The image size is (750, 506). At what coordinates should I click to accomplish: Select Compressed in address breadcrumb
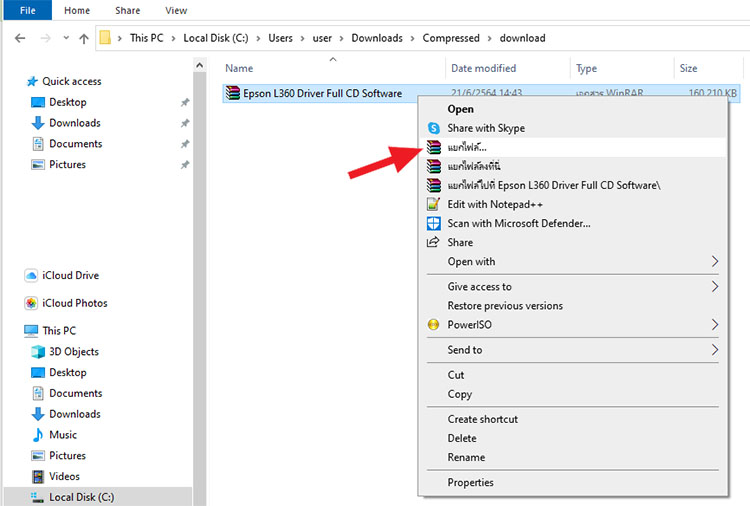coord(451,38)
